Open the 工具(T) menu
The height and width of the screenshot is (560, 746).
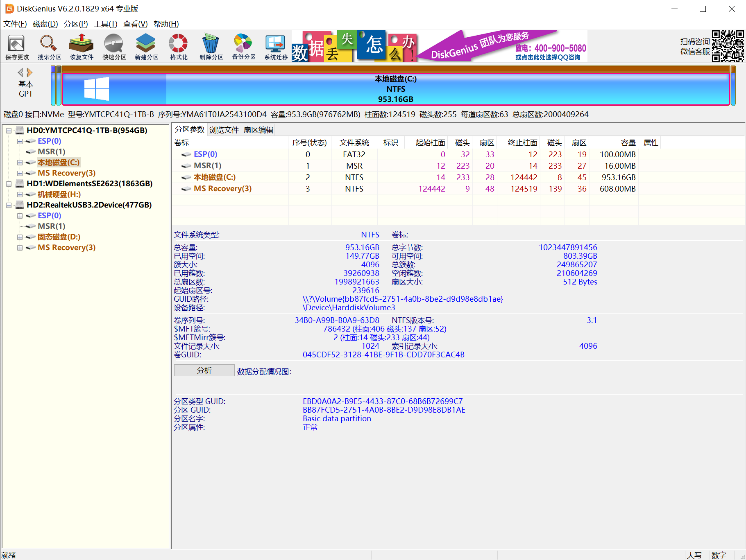[106, 24]
